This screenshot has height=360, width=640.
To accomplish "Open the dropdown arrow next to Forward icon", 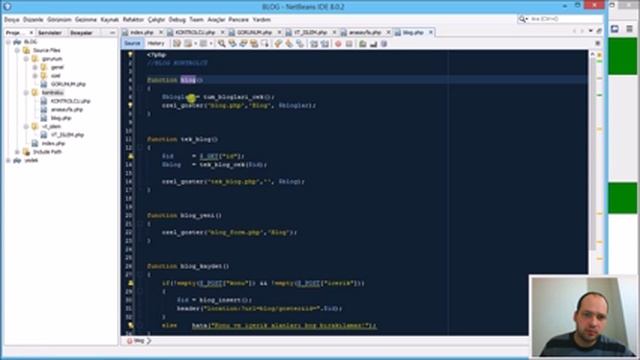I will tap(211, 44).
